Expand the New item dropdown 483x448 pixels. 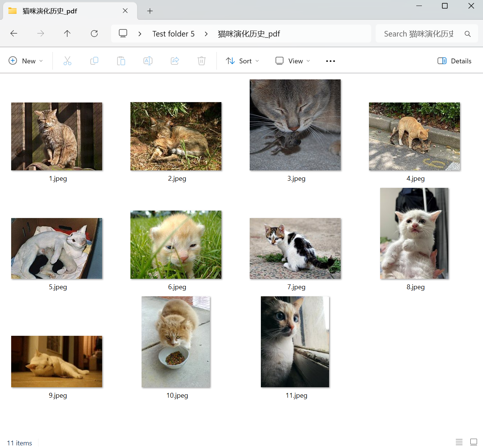[x=26, y=61]
